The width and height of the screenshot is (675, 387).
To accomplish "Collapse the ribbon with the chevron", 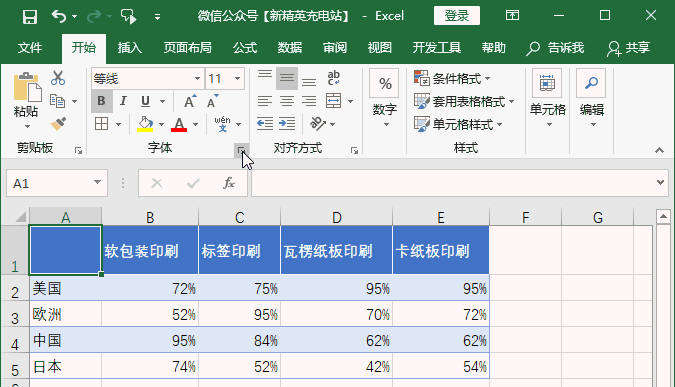I will click(659, 150).
